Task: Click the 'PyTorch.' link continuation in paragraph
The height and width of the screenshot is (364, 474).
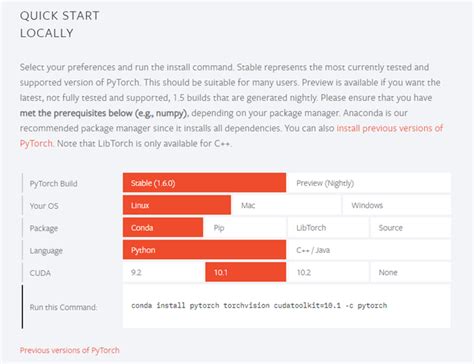Action: click(x=37, y=143)
